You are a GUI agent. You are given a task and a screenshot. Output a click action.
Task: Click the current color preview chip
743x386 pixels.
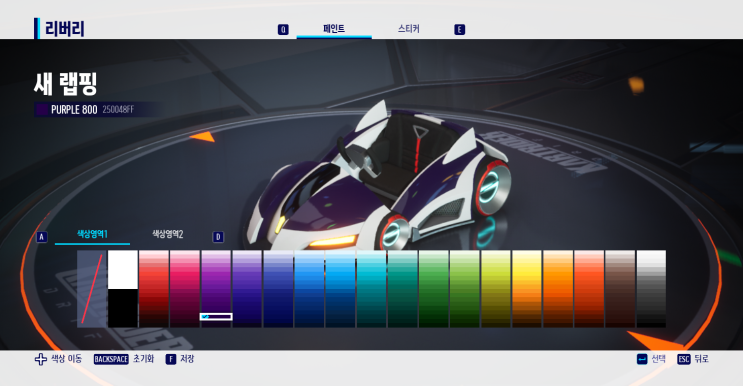click(x=42, y=110)
